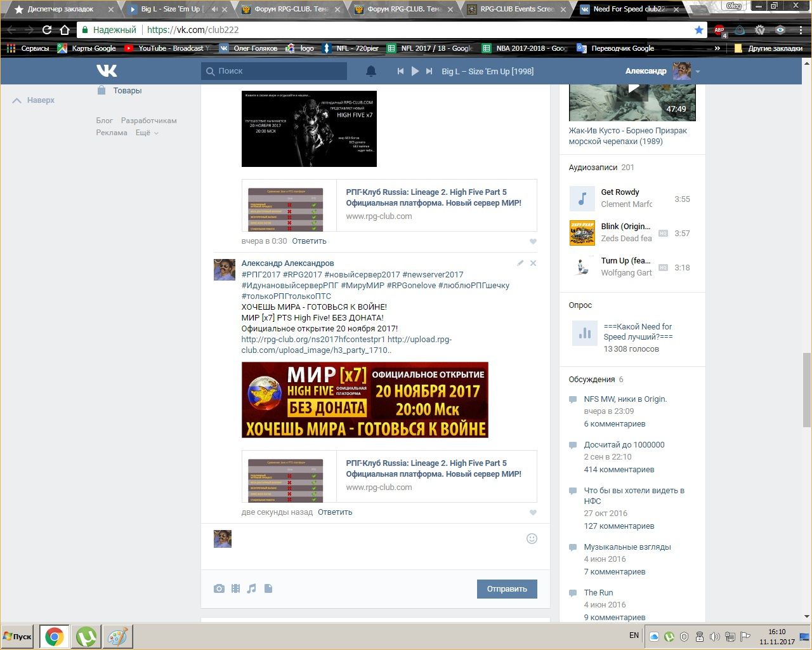Viewport: 812px width, 650px height.
Task: Skip to the previous track in header player
Action: [x=400, y=71]
